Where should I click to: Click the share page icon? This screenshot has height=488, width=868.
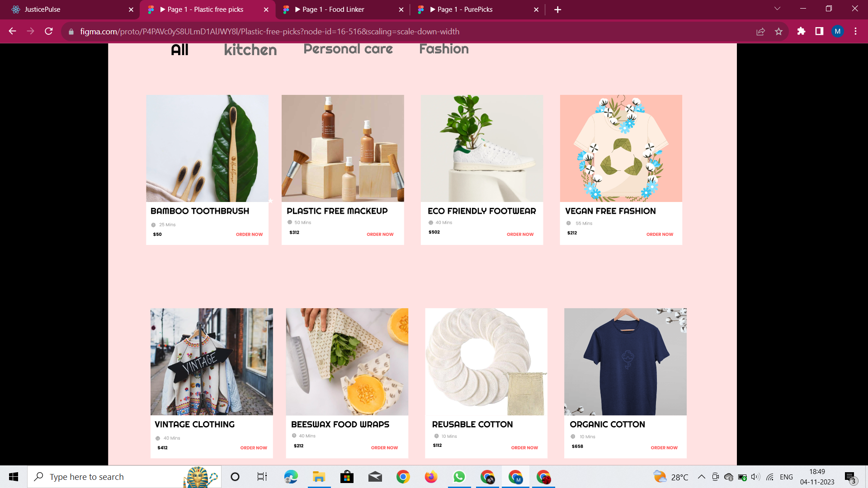pos(760,31)
